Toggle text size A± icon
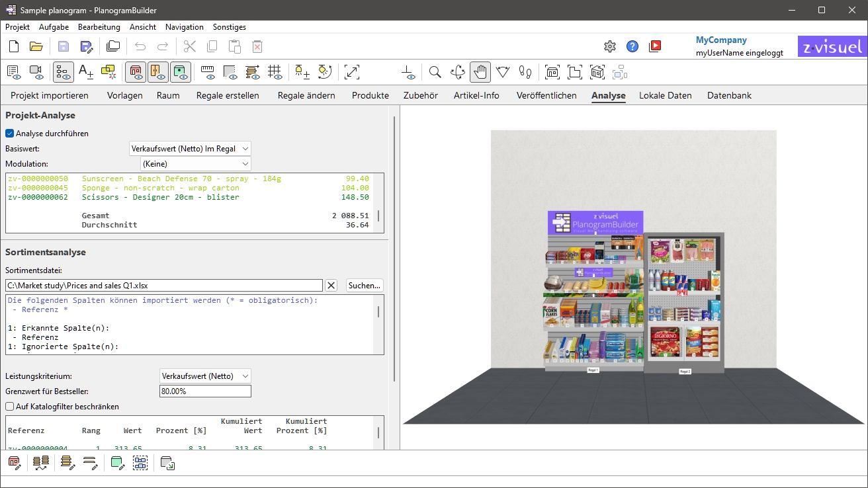The height and width of the screenshot is (488, 868). click(86, 71)
